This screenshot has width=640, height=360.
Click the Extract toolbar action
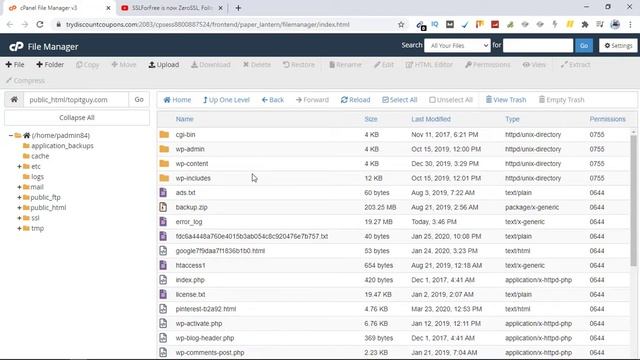coord(576,64)
